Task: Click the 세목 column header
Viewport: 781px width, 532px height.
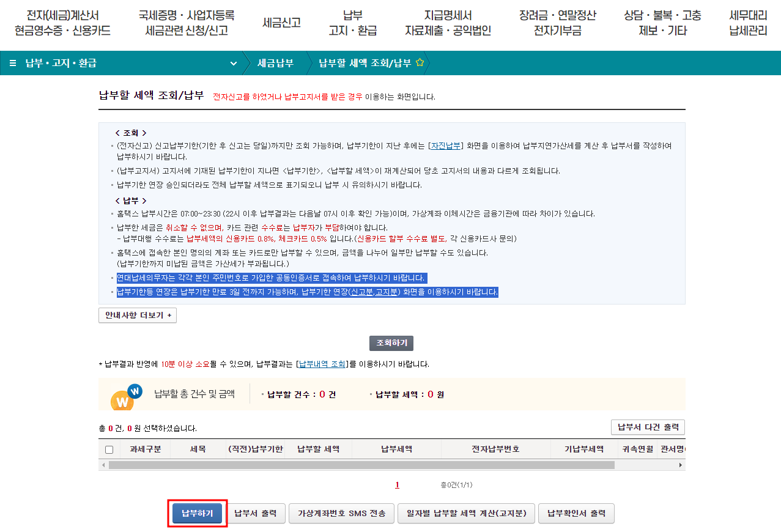Action: (x=198, y=449)
